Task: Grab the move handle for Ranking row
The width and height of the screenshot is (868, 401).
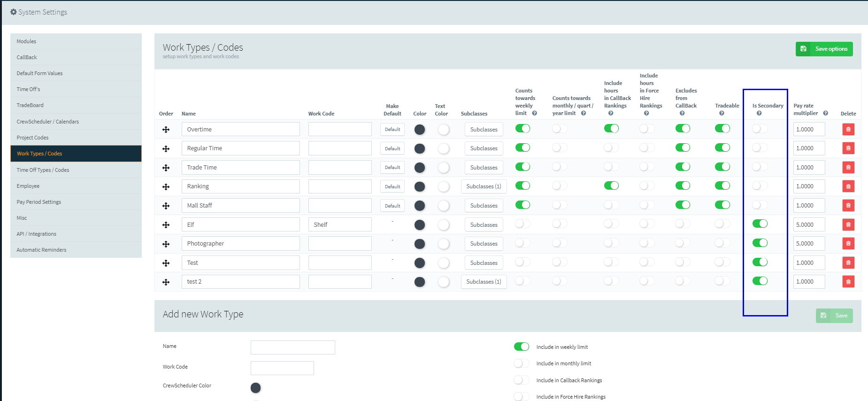Action: coord(166,187)
